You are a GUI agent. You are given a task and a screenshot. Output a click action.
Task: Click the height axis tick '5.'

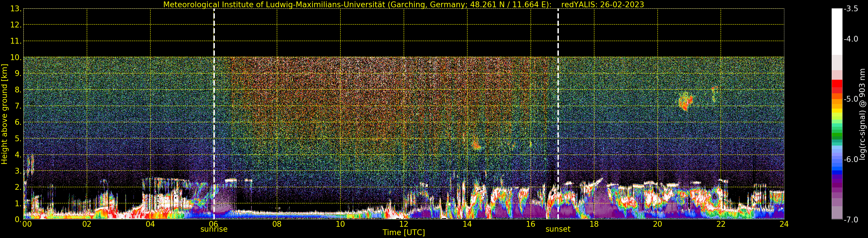18,138
